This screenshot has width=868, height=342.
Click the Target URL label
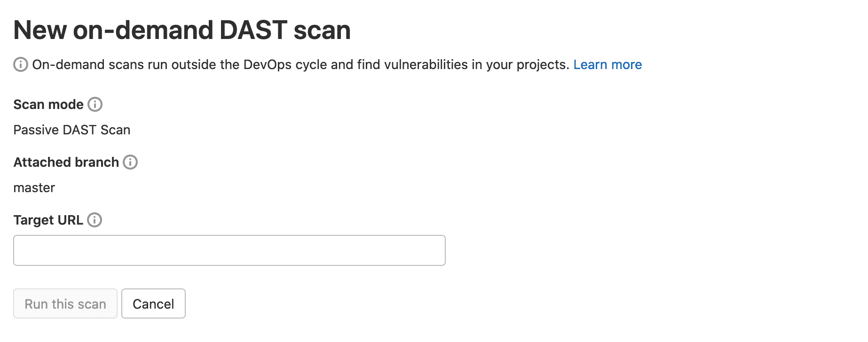click(49, 219)
